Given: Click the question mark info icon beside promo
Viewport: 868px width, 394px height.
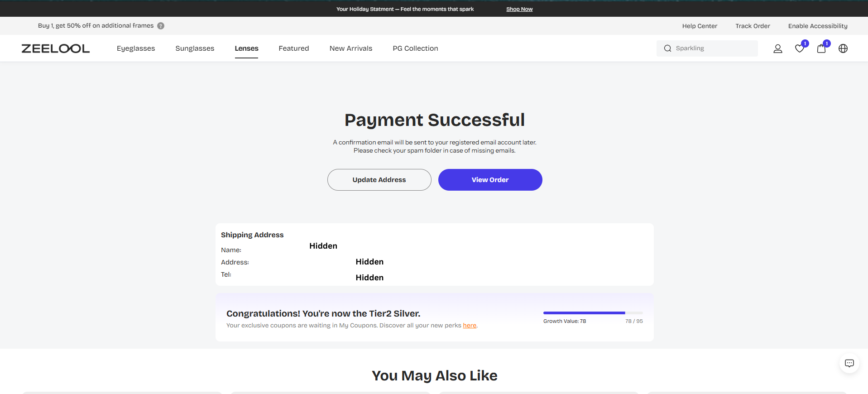Looking at the screenshot, I should coord(161,26).
